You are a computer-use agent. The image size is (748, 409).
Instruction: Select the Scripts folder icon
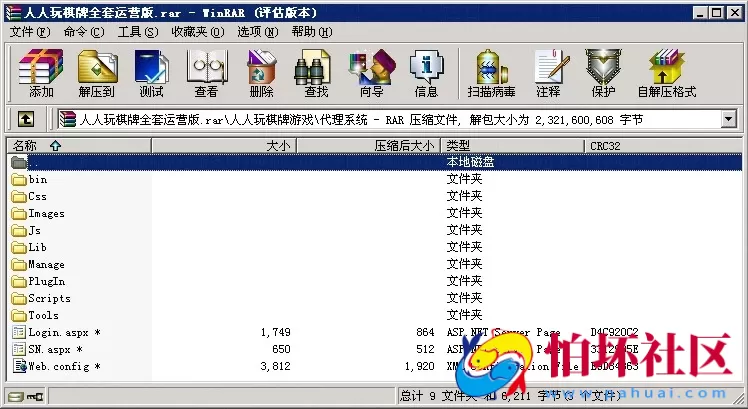[19, 298]
